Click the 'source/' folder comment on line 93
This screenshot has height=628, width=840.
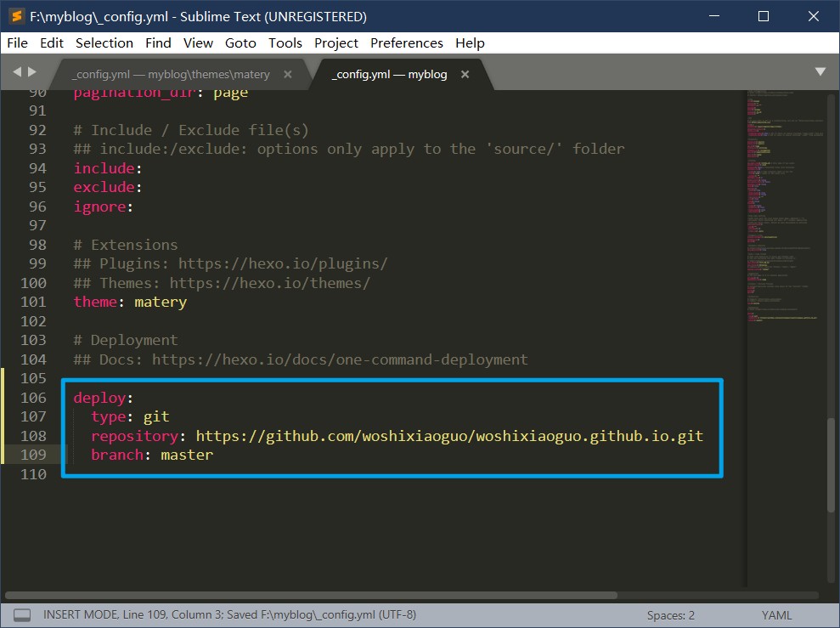click(x=349, y=149)
